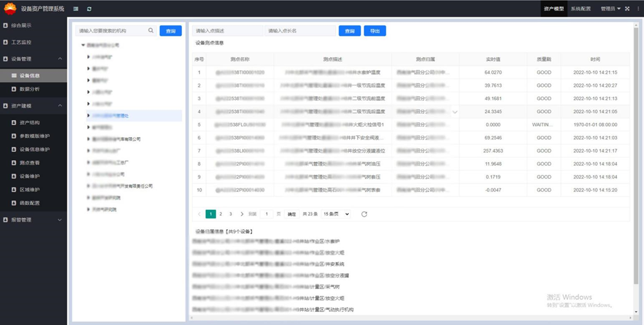Click the 导出 export button
The height and width of the screenshot is (325, 644).
[375, 31]
